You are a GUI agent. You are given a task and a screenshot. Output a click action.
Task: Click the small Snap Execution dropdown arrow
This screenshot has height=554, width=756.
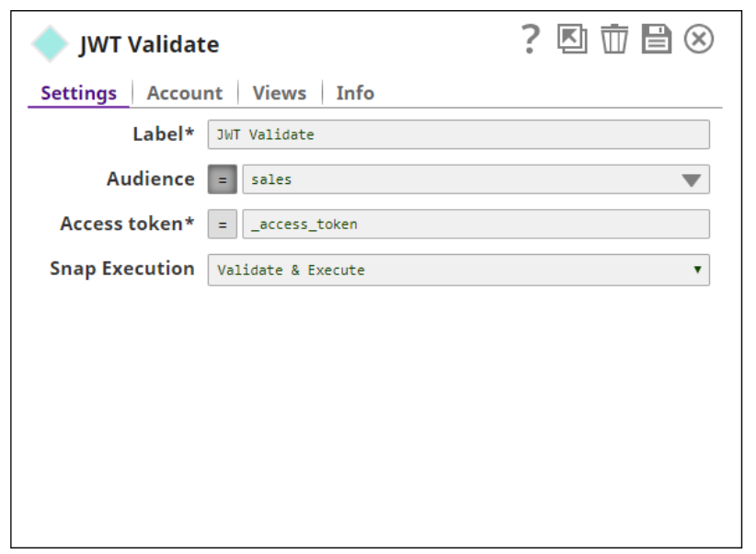[697, 270]
